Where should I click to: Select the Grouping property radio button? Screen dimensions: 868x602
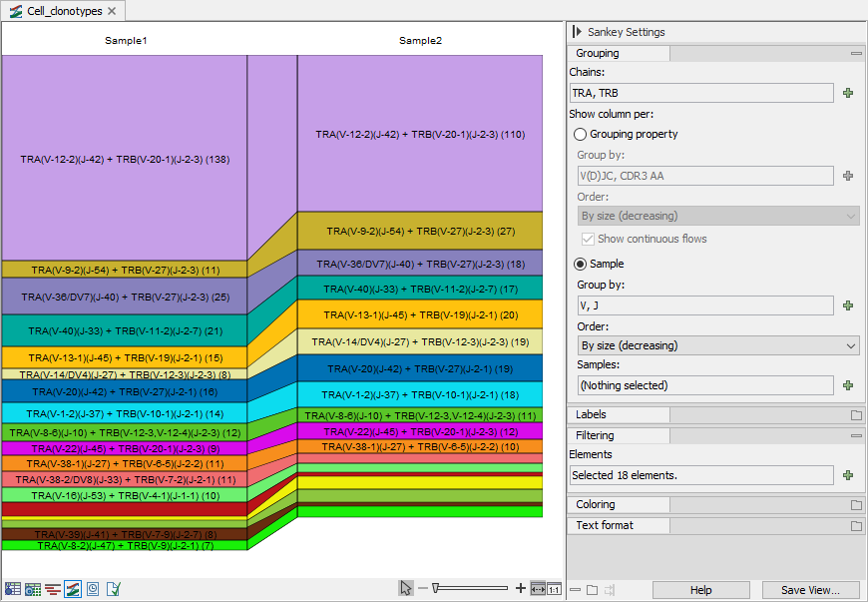[x=580, y=134]
